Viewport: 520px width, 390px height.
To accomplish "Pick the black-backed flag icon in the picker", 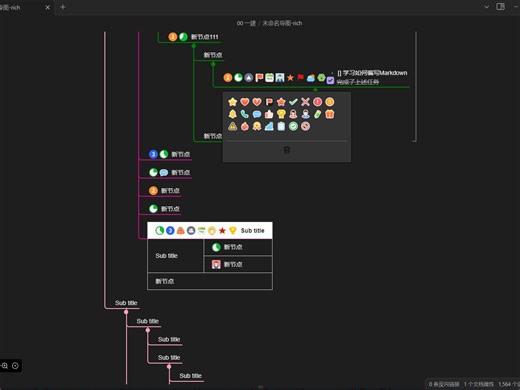I will (269, 102).
